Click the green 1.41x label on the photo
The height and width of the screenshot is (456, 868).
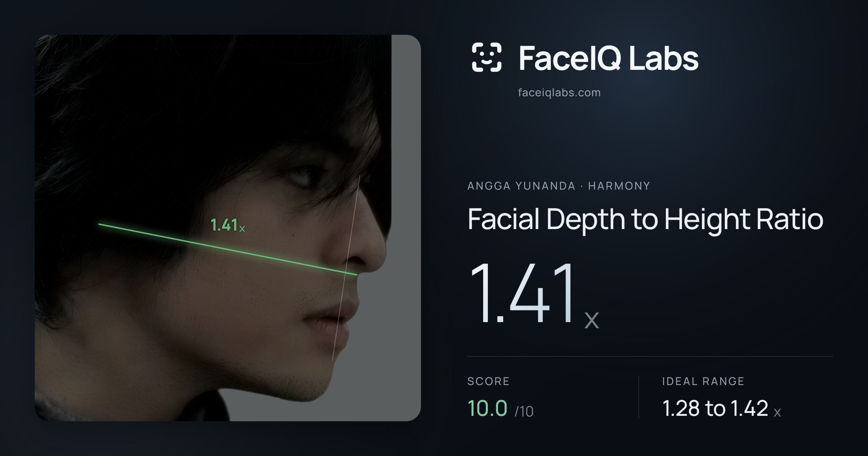pos(228,225)
